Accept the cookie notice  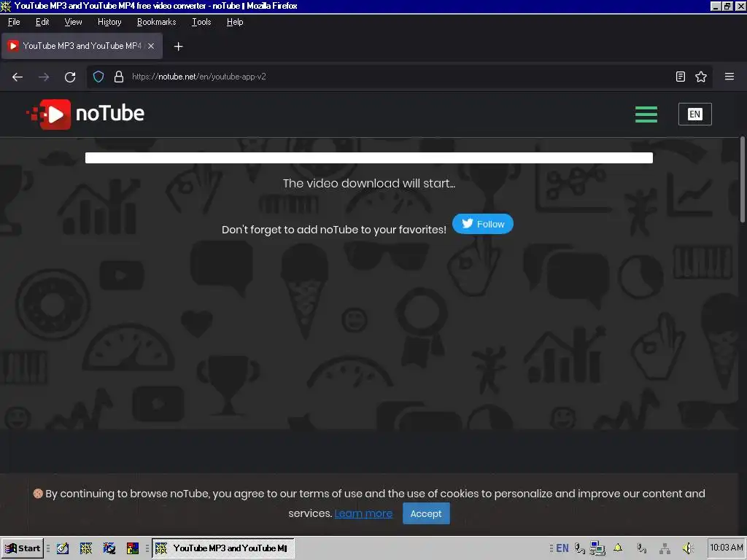426,513
